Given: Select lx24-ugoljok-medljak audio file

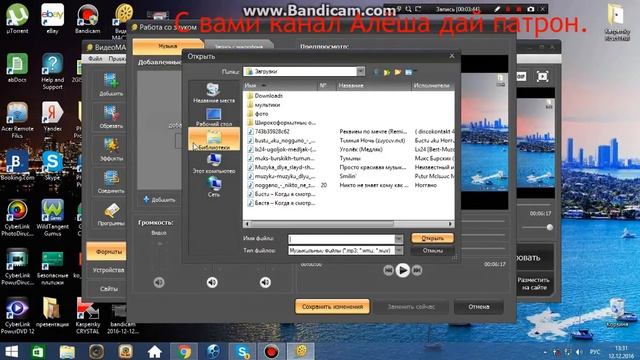Looking at the screenshot, I should 282,149.
